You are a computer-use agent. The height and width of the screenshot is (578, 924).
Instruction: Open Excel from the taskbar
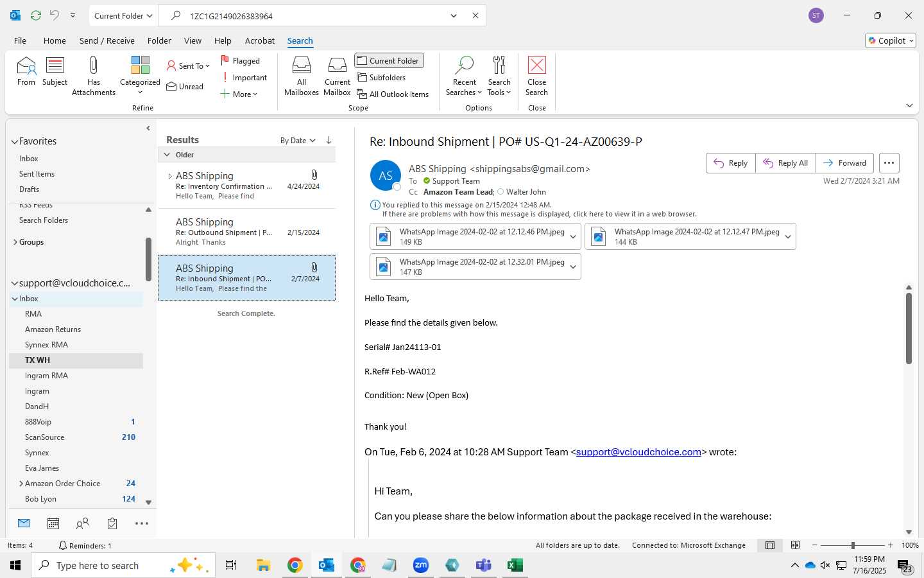(515, 565)
